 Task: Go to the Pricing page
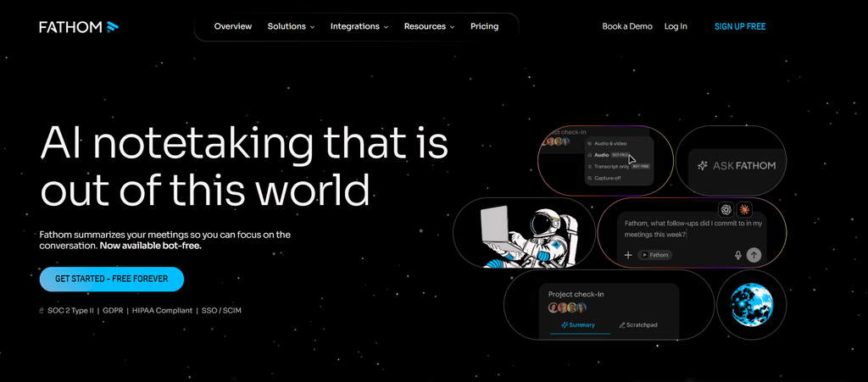pos(484,26)
